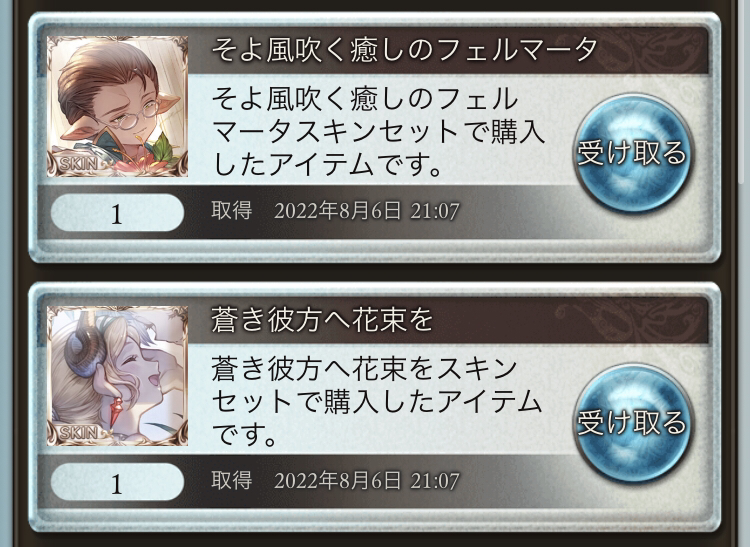The height and width of the screenshot is (547, 750).
Task: Select the quantity pill of the first item
Action: [117, 213]
